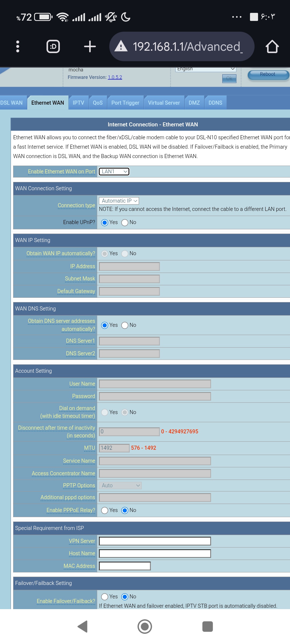Open the Ethernet WAN port LAN1 dropdown
290x644 pixels.
[114, 171]
